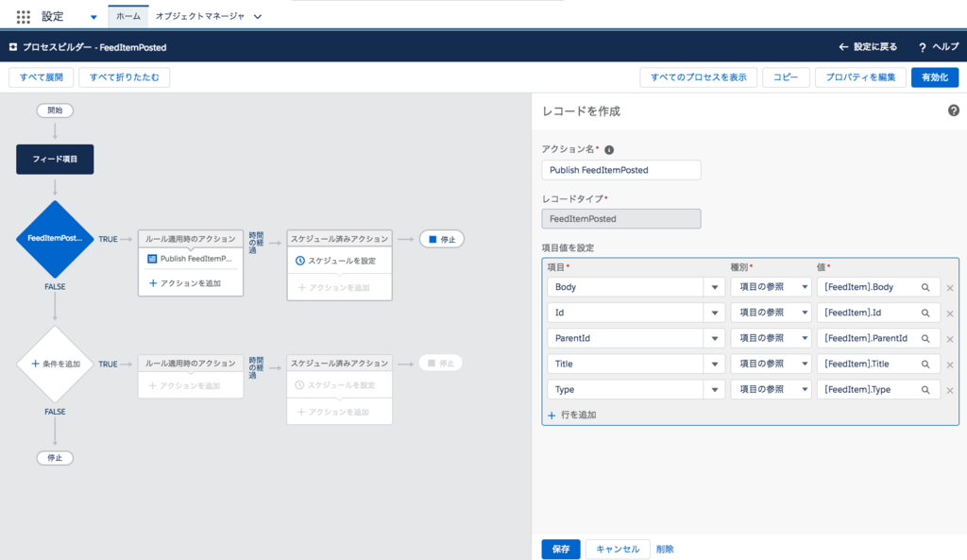Remove the Body row with X
The image size is (967, 560).
pos(950,288)
